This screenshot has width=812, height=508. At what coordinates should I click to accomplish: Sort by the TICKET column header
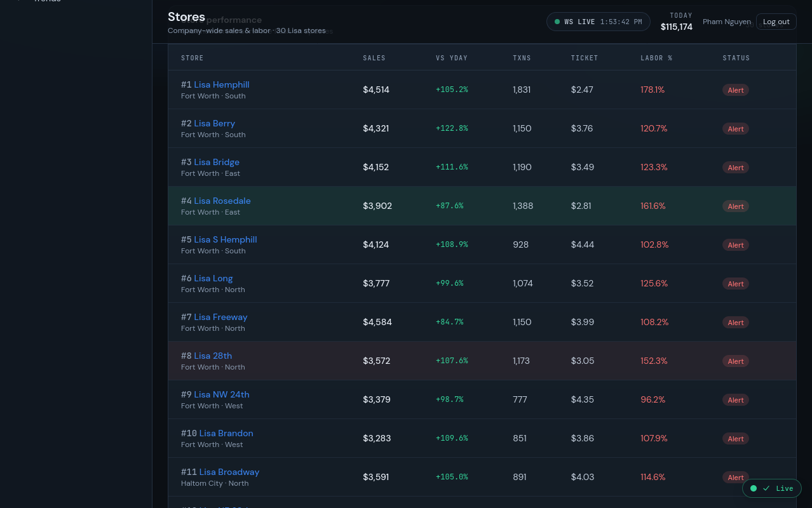click(x=585, y=58)
